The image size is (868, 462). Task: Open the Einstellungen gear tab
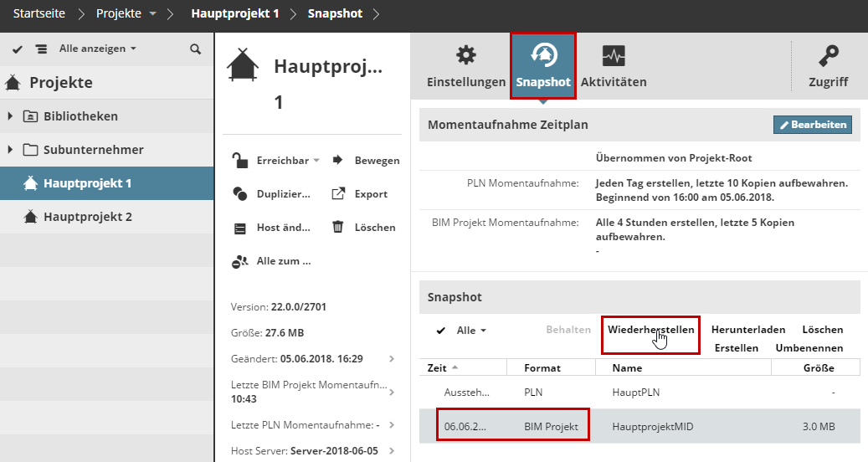click(466, 67)
